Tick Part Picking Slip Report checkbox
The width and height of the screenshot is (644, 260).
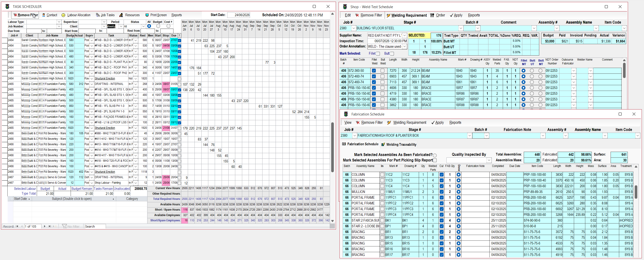435,160
